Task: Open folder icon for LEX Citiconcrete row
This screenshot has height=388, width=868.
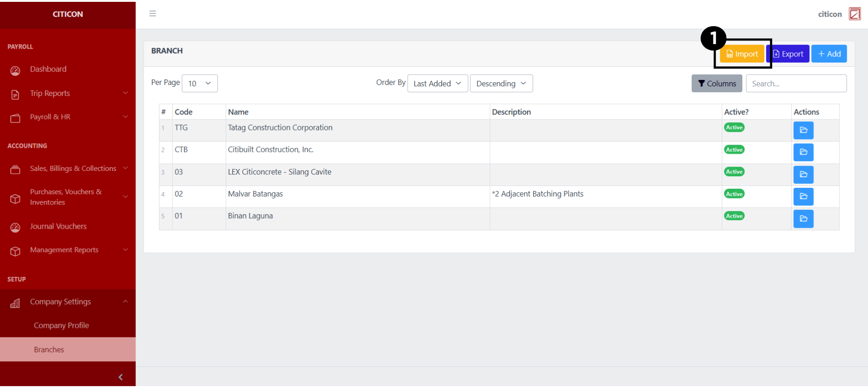Action: pyautogui.click(x=803, y=174)
